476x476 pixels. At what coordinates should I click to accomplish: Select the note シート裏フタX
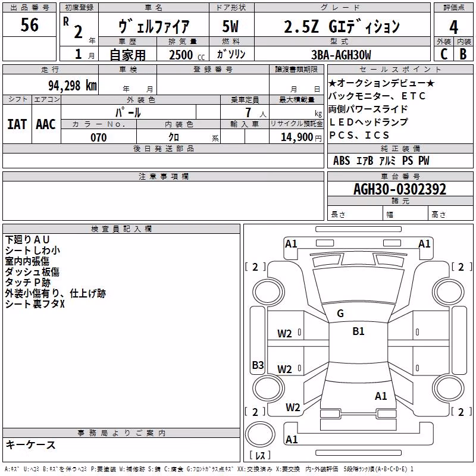pos(35,304)
